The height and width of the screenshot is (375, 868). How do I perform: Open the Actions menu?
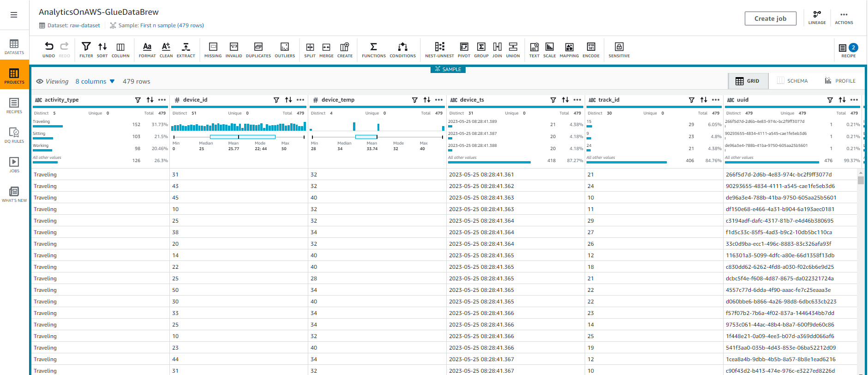click(844, 18)
